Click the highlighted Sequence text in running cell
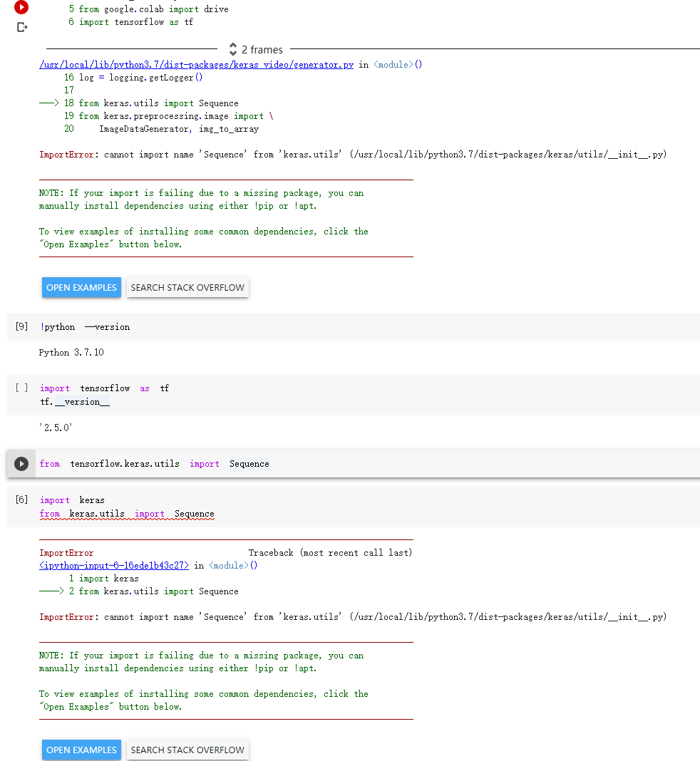Screen dimensions: 700x761 [x=249, y=463]
